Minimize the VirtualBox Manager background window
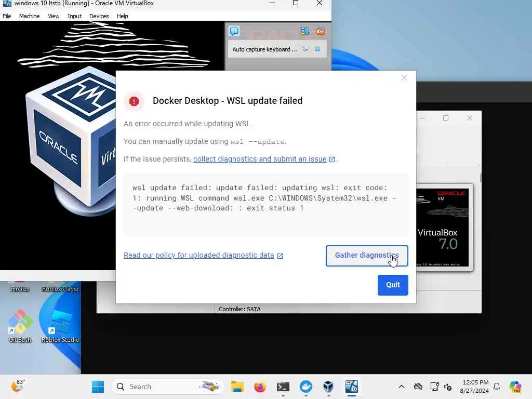Screen dimensions: 532x399 click(422, 118)
